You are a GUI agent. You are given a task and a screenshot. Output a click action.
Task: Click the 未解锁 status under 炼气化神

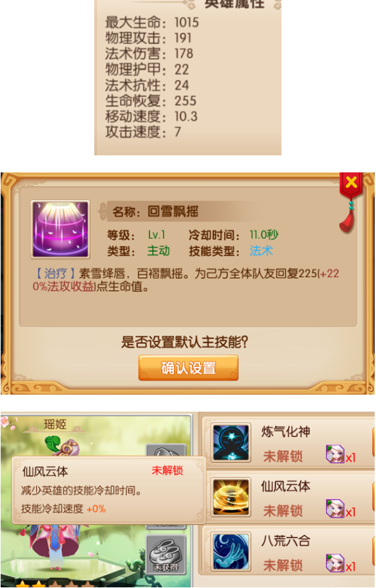[x=283, y=456]
